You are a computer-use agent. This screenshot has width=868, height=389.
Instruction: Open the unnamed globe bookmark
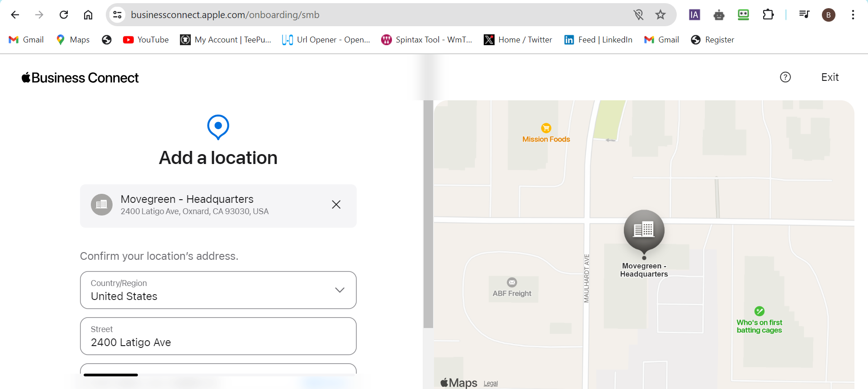tap(107, 40)
